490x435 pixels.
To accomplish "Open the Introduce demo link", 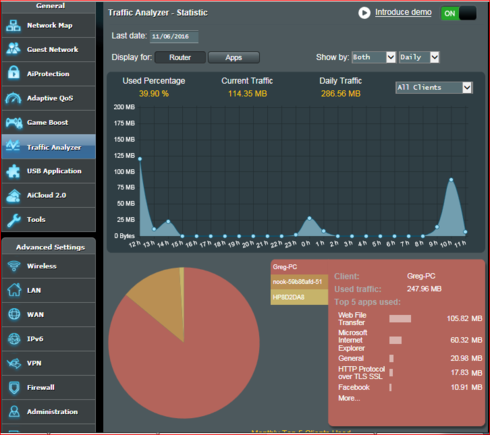I will [x=403, y=12].
